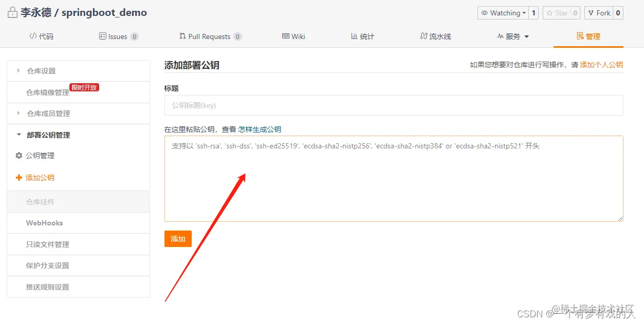
Task: Open the Issues tab
Action: pyautogui.click(x=118, y=36)
